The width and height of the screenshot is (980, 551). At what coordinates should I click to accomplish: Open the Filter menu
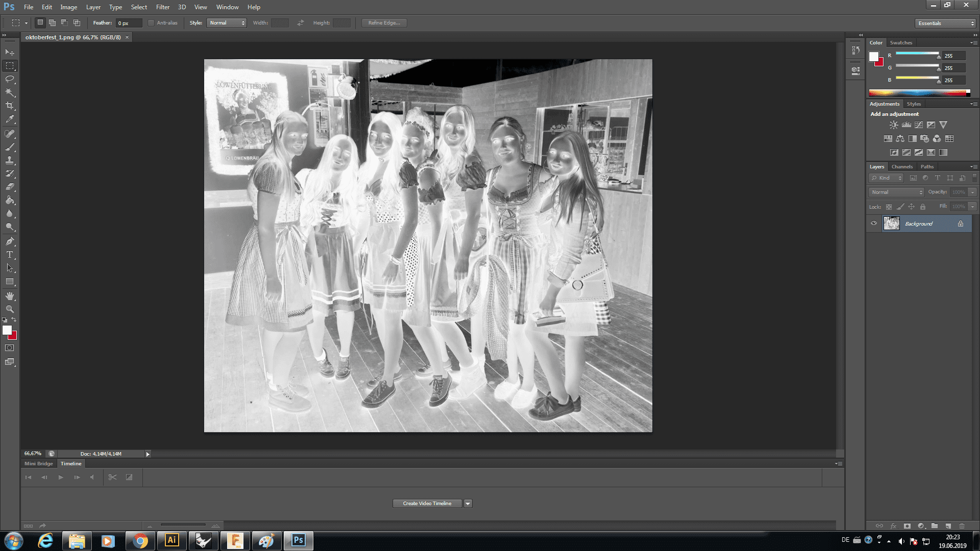click(162, 7)
